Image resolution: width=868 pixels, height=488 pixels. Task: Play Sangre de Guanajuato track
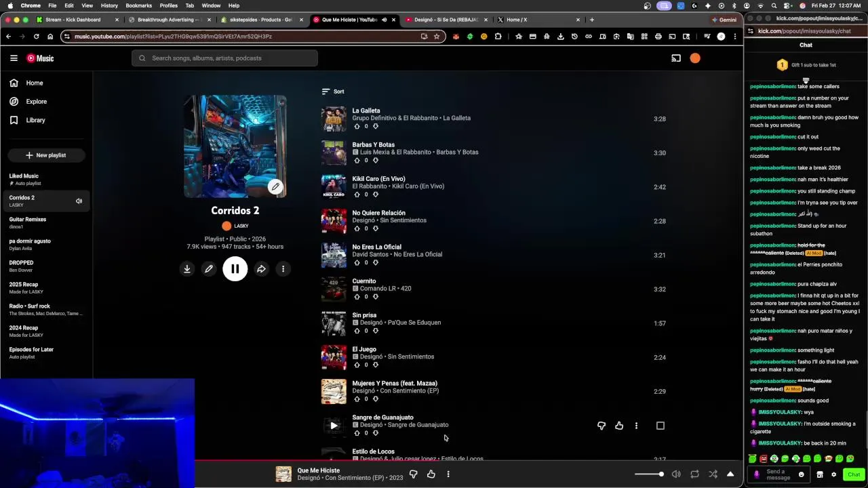pyautogui.click(x=334, y=426)
